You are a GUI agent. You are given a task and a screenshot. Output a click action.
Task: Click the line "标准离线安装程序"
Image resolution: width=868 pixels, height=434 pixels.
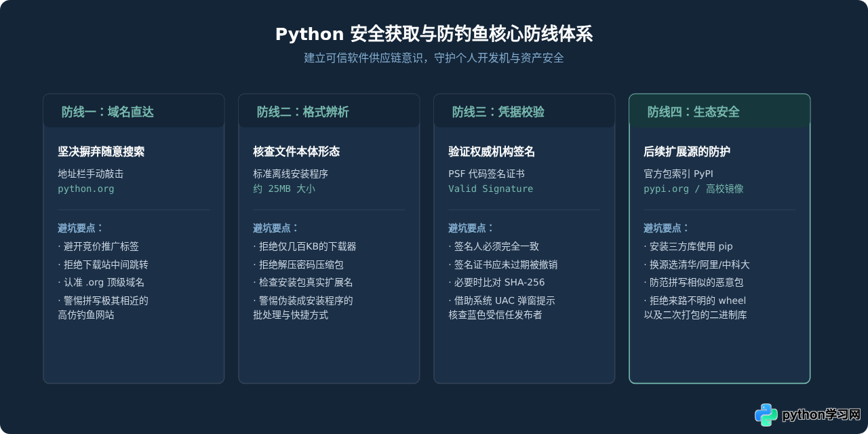(x=290, y=174)
